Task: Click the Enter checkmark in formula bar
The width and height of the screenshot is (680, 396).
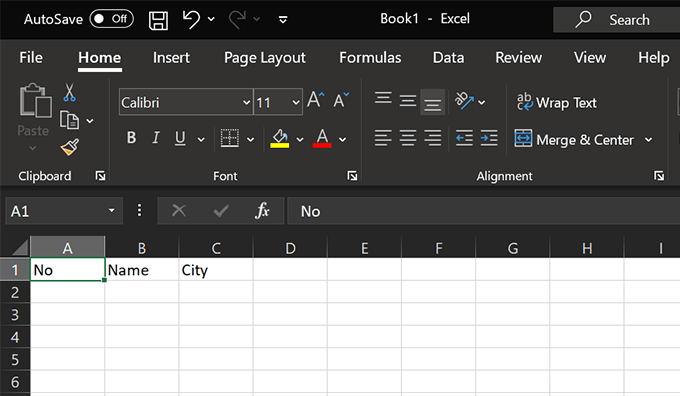Action: pyautogui.click(x=221, y=211)
